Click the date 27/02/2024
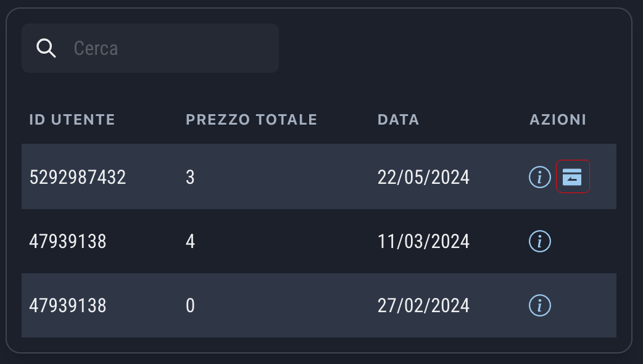This screenshot has height=364, width=643. click(x=423, y=305)
